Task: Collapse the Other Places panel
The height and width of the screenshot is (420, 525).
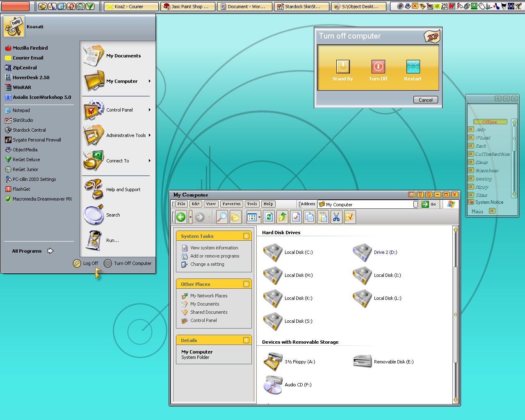Action: [x=246, y=284]
